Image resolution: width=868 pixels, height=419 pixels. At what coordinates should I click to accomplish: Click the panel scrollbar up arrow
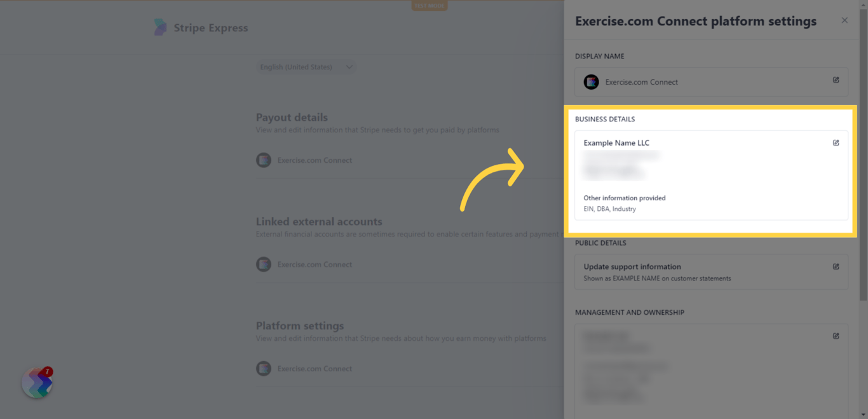coord(864,5)
